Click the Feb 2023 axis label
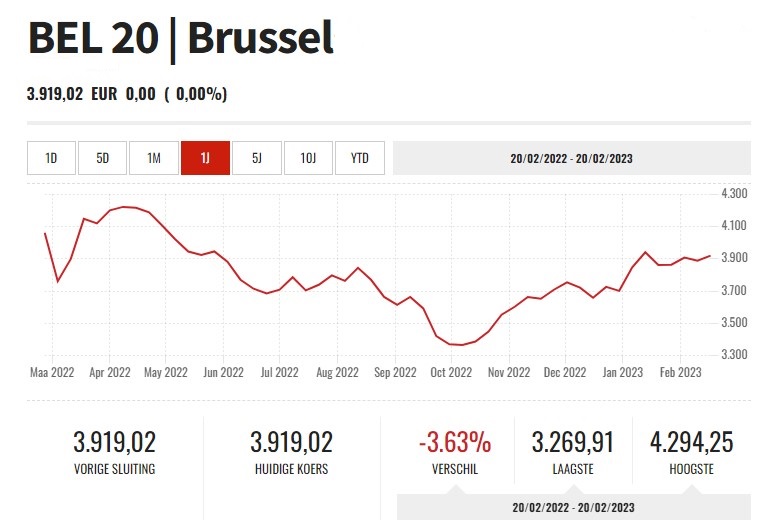 681,372
